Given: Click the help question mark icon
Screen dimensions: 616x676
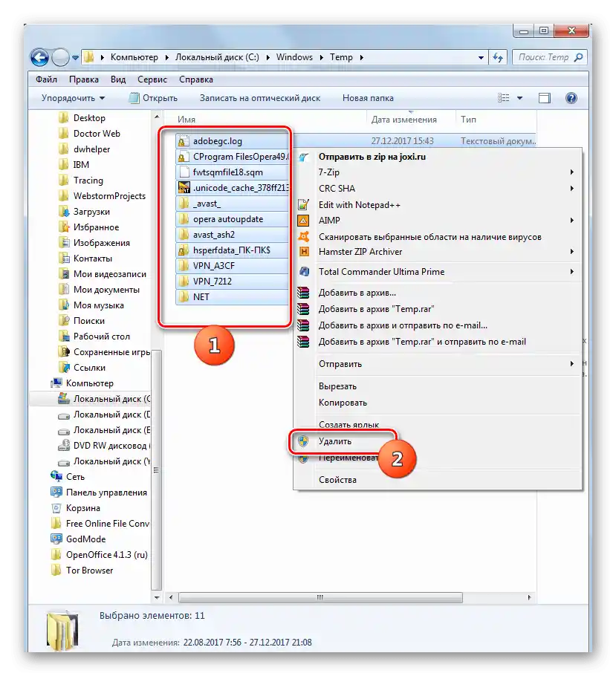Looking at the screenshot, I should coord(571,98).
